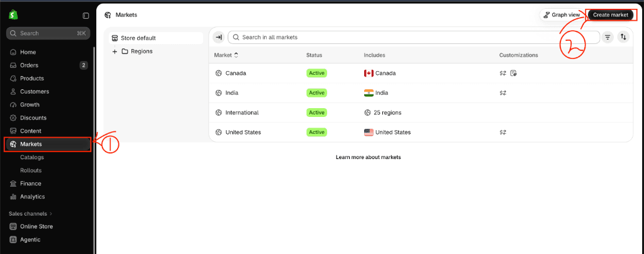The image size is (644, 254).
Task: Open Growth in the sidebar
Action: tap(48, 104)
